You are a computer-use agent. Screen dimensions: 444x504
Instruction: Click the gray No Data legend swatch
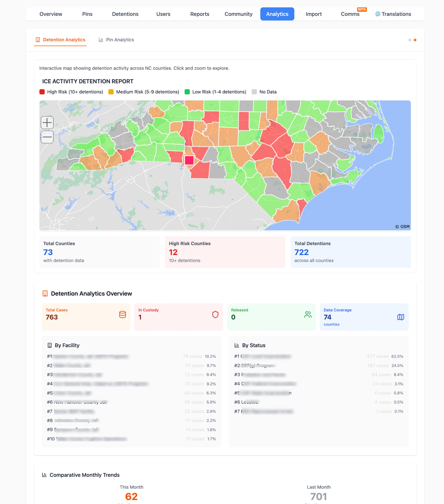click(x=254, y=92)
